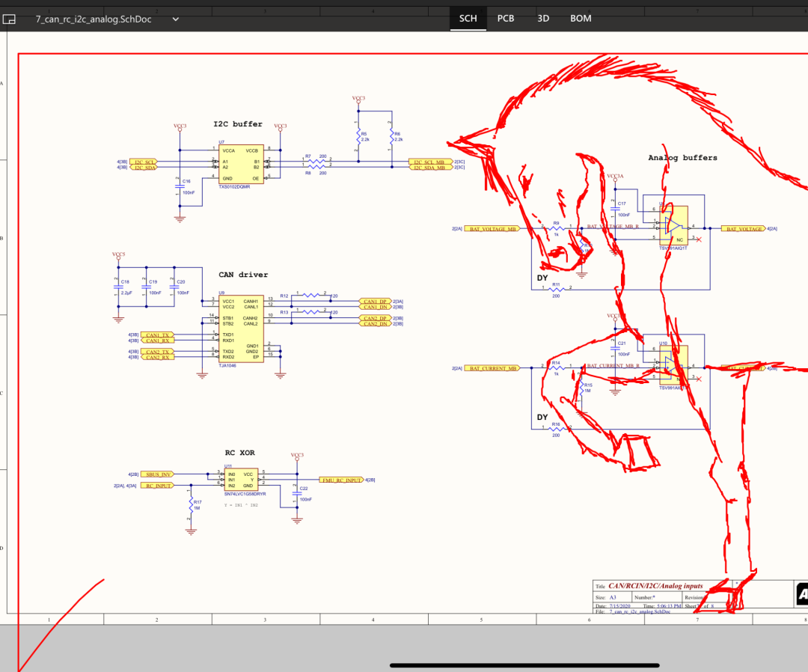The image size is (808, 672).
Task: Click the "RC XOR" section heading
Action: 239,453
